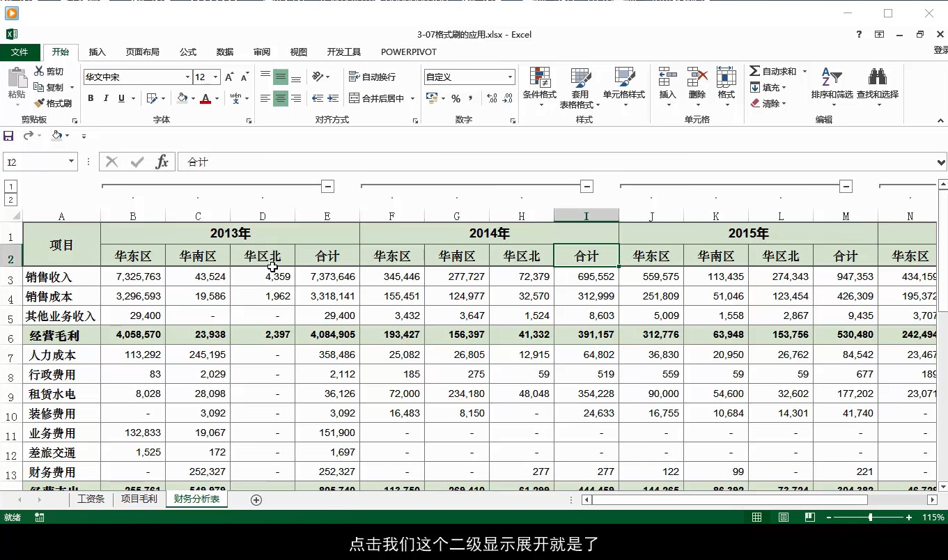Click the Paste (粘贴) clipboard icon
The image size is (948, 560).
[x=17, y=77]
